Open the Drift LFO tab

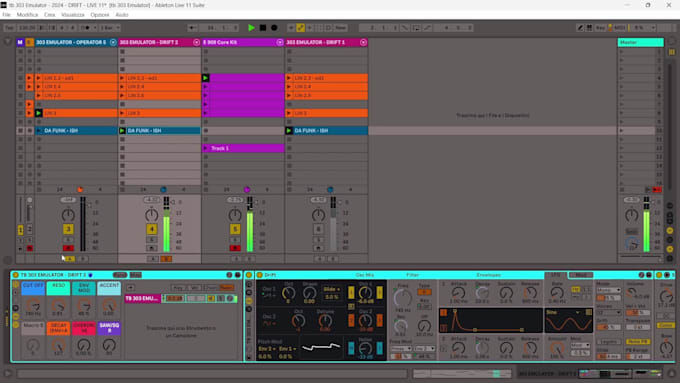coord(556,275)
